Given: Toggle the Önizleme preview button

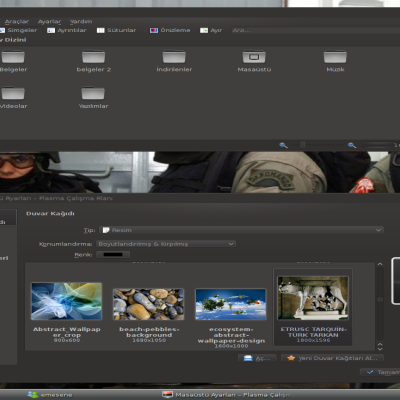Looking at the screenshot, I should point(170,30).
